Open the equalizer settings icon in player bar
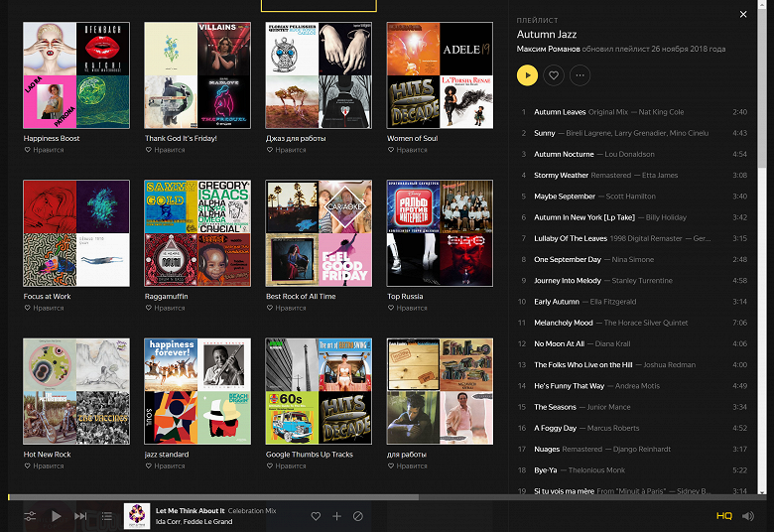This screenshot has height=532, width=774. click(x=30, y=516)
